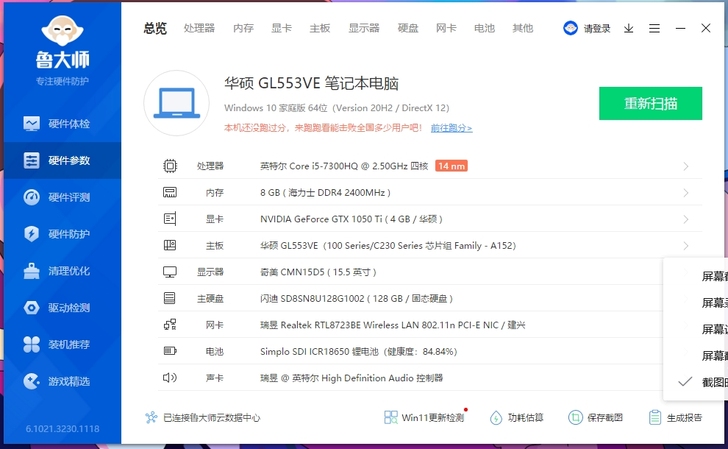Open the hamburger main menu
728x449 pixels.
click(655, 29)
